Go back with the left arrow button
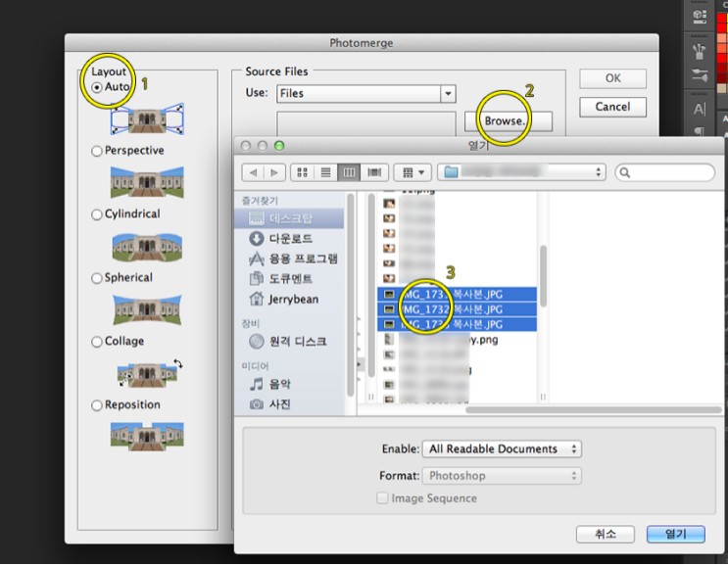 pos(253,172)
